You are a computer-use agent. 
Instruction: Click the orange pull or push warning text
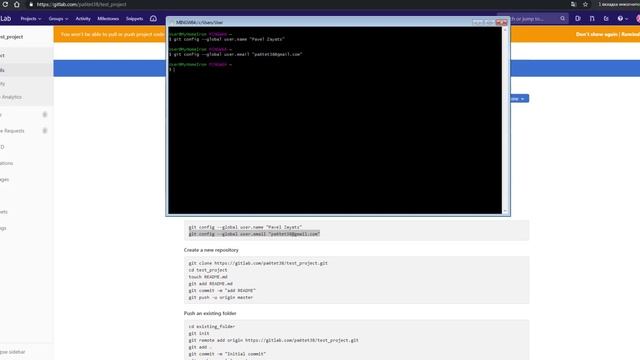113,34
